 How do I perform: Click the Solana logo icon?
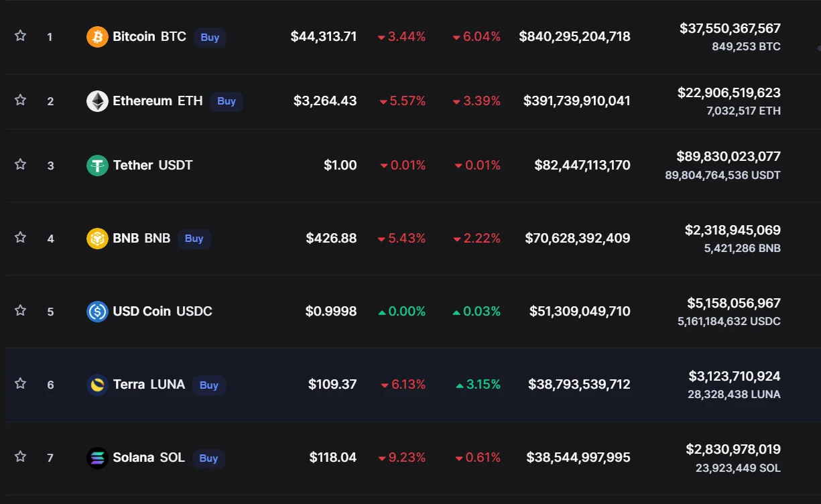[x=97, y=458]
